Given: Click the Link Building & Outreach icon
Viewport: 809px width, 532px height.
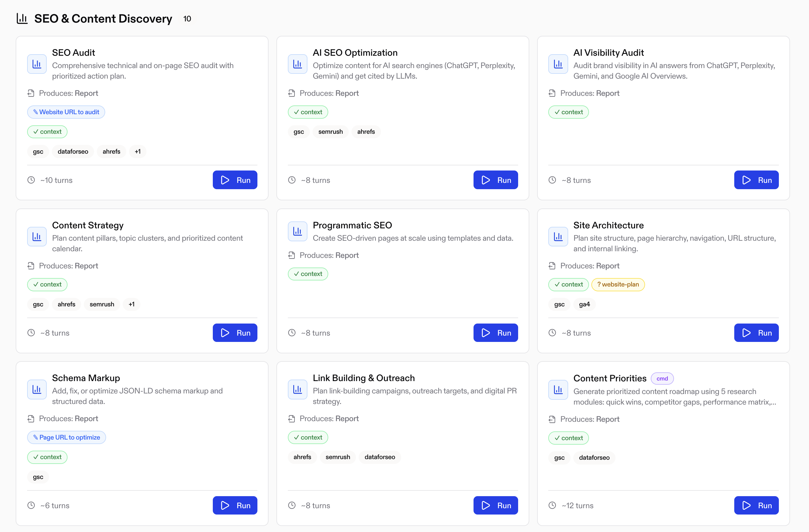Looking at the screenshot, I should tap(297, 389).
